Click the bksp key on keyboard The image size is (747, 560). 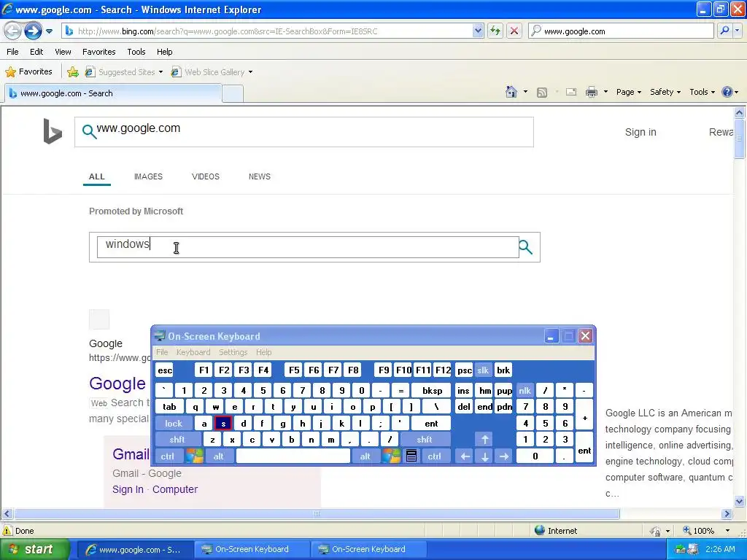[x=432, y=391]
